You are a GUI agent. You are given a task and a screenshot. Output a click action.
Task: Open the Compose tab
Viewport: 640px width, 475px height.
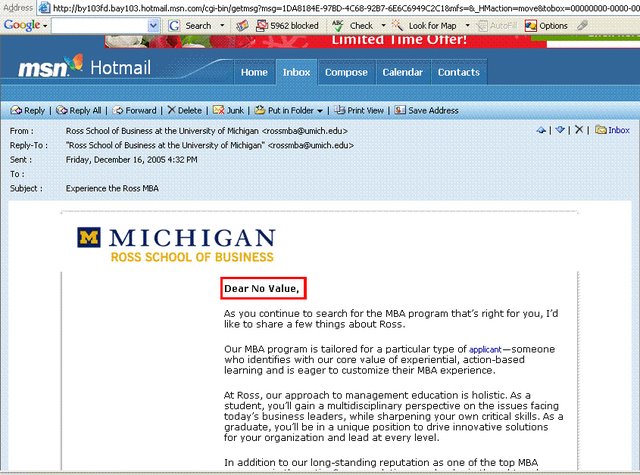pyautogui.click(x=346, y=72)
